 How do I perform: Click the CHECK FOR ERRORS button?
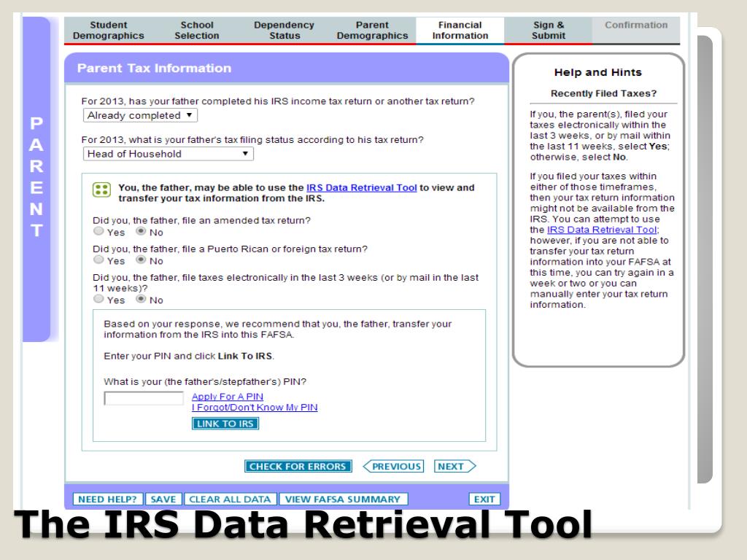click(298, 466)
